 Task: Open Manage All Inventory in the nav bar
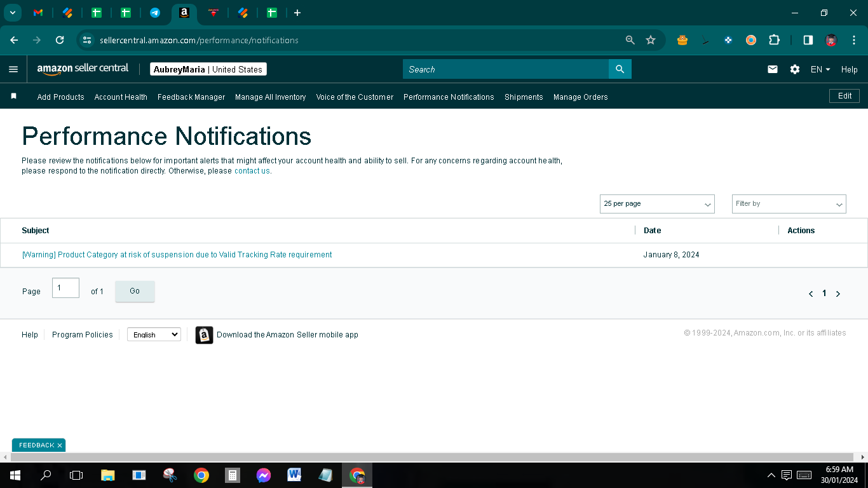(x=271, y=97)
